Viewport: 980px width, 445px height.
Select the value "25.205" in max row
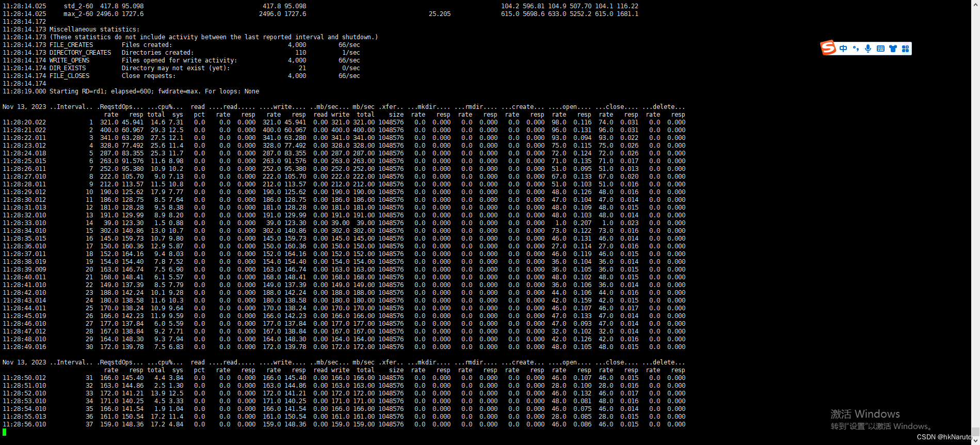(x=440, y=14)
